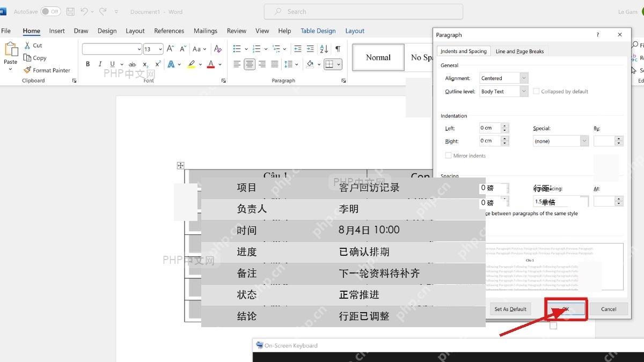Screen dimensions: 644x362
Task: Increase font size with grow font icon
Action: click(170, 49)
